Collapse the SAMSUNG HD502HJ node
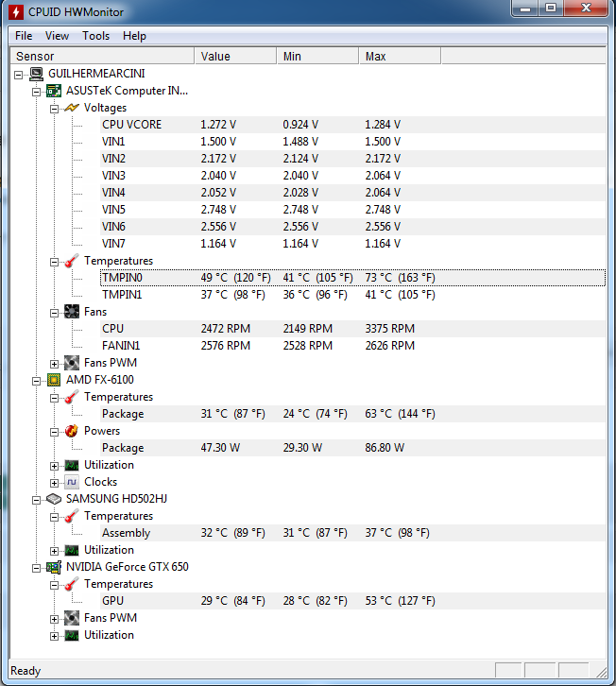Viewport: 616px width, 686px height. (x=36, y=500)
